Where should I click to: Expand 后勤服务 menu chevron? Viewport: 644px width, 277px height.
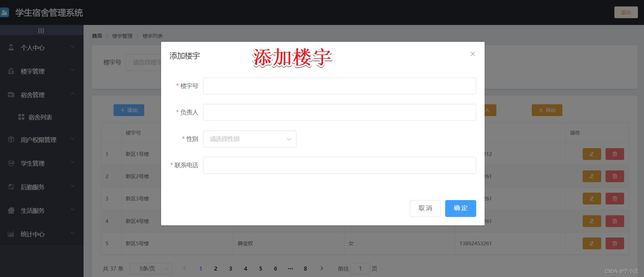(x=72, y=186)
